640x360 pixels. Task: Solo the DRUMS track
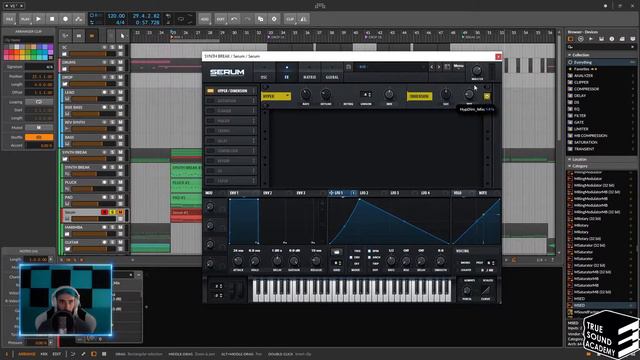pyautogui.click(x=113, y=62)
